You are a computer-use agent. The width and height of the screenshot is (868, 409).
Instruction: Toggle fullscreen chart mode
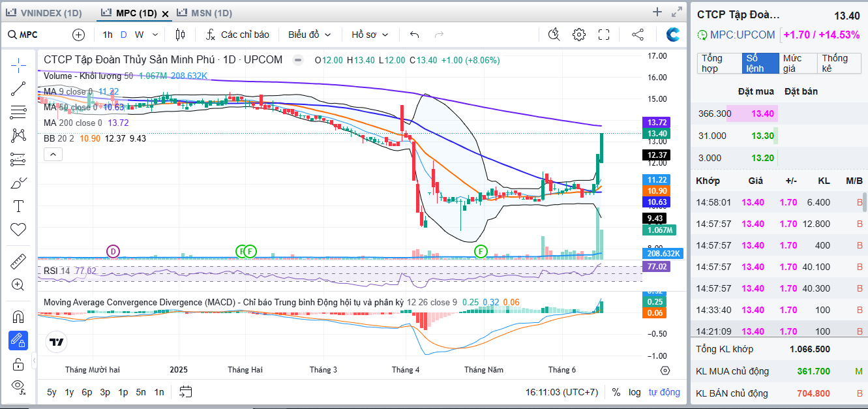pos(604,35)
